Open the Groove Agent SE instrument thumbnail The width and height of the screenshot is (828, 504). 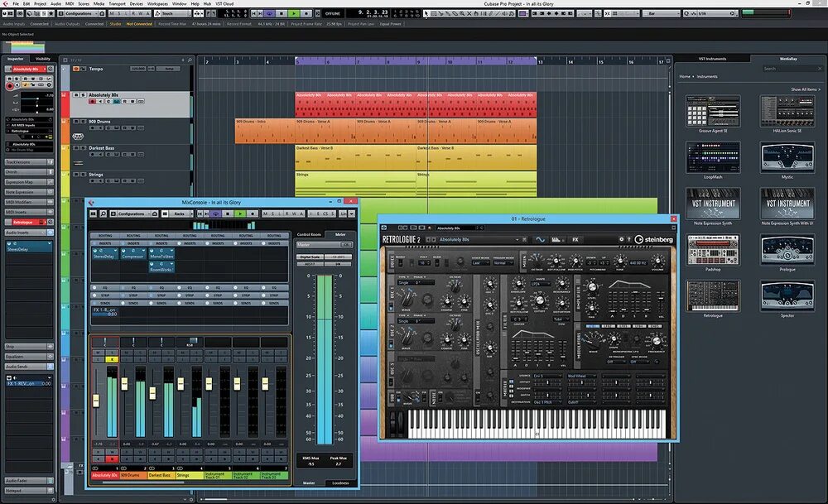pyautogui.click(x=713, y=111)
